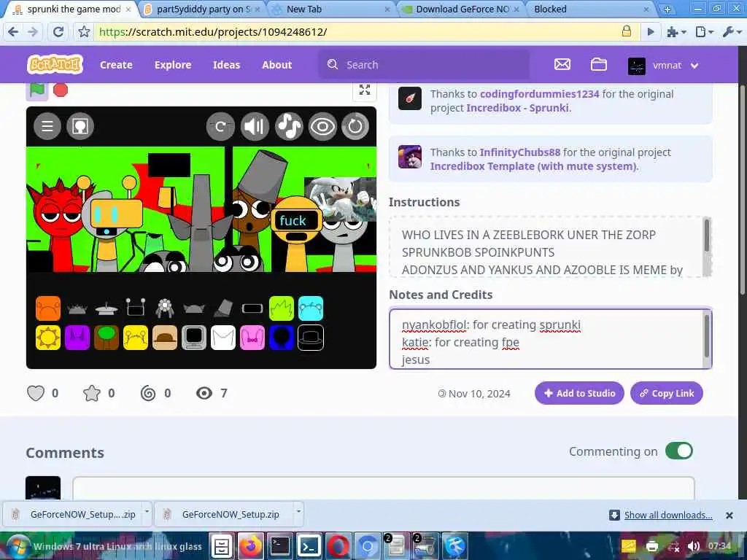Switch to the Blocked browser tab
The height and width of the screenshot is (560, 747).
591,9
